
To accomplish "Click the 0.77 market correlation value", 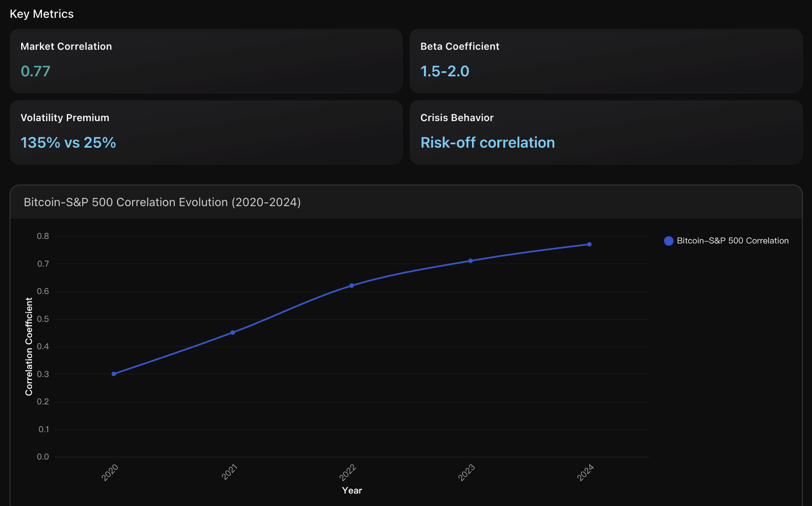I will [x=35, y=71].
